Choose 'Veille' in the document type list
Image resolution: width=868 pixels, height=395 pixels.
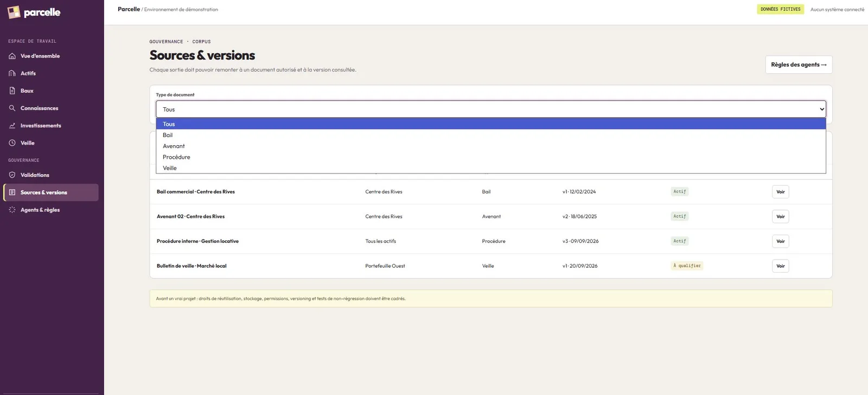[491, 168]
